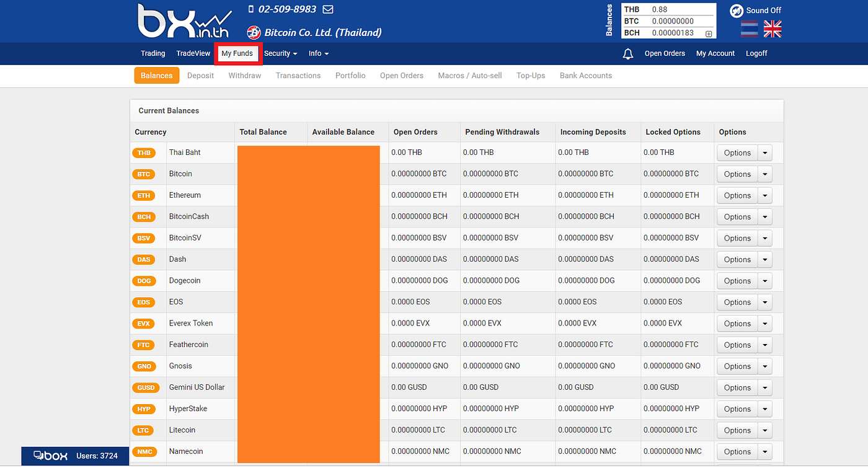Click the Options button for Everex Token
868x468 pixels.
coord(737,324)
